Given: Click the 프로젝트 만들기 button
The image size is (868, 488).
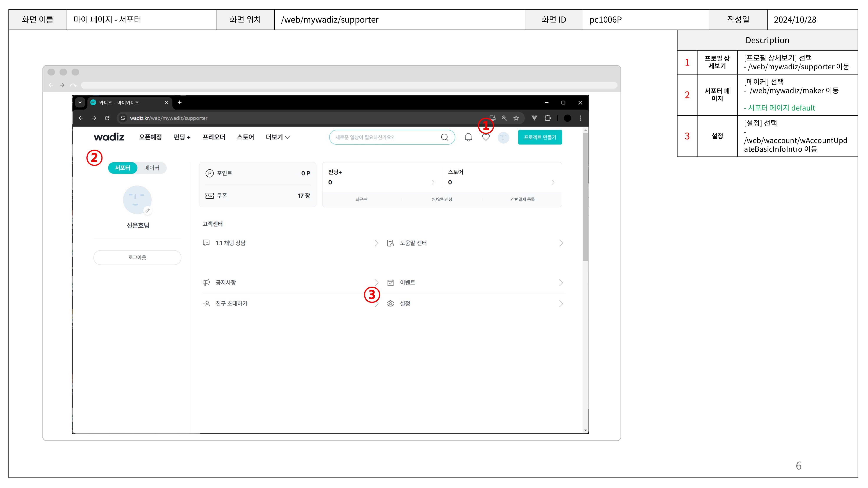Looking at the screenshot, I should [x=540, y=137].
